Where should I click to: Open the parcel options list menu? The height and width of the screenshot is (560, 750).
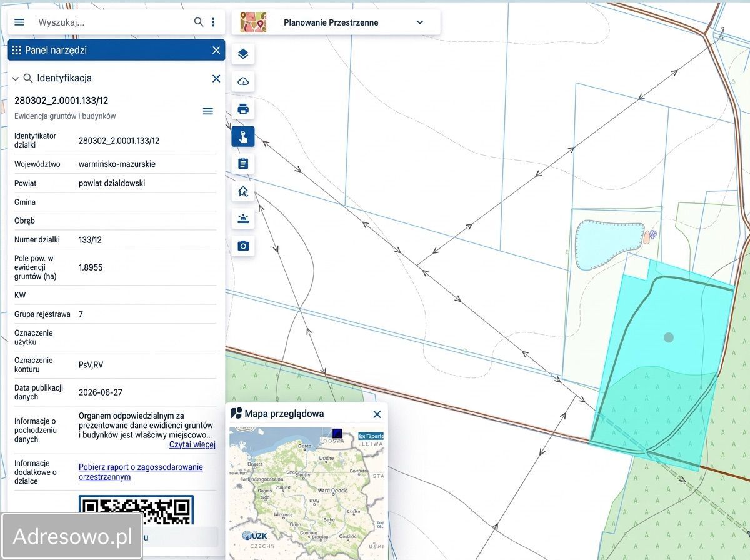pos(208,111)
